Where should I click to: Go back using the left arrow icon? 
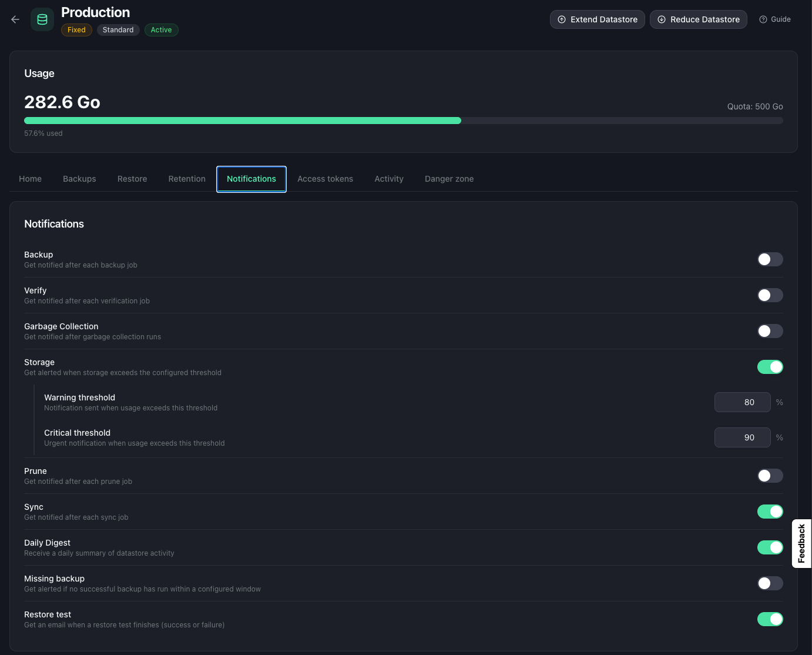15,19
